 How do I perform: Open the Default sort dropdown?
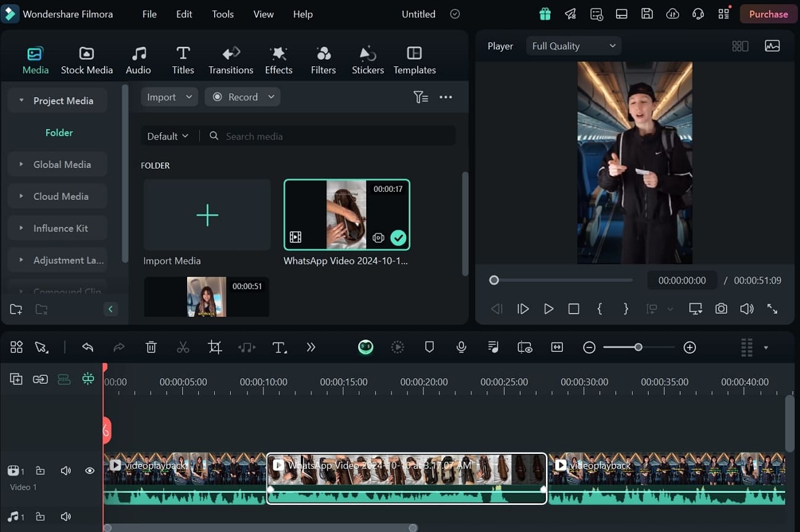[167, 136]
